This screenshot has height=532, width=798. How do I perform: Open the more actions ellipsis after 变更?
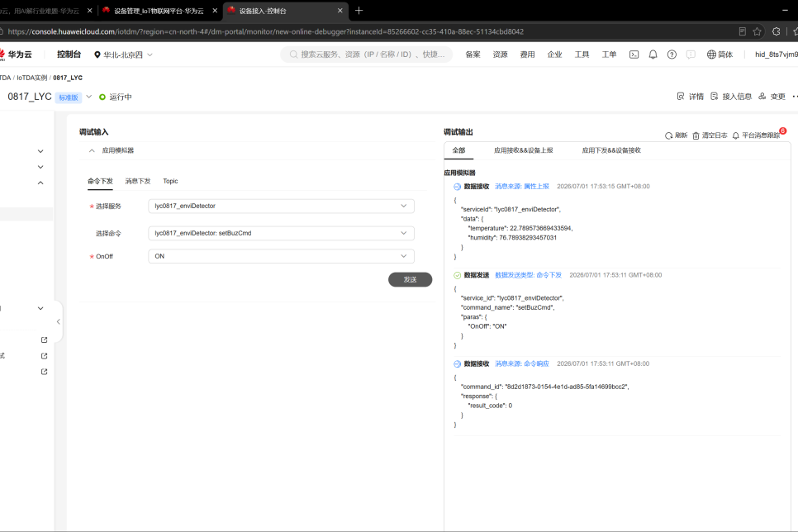795,96
